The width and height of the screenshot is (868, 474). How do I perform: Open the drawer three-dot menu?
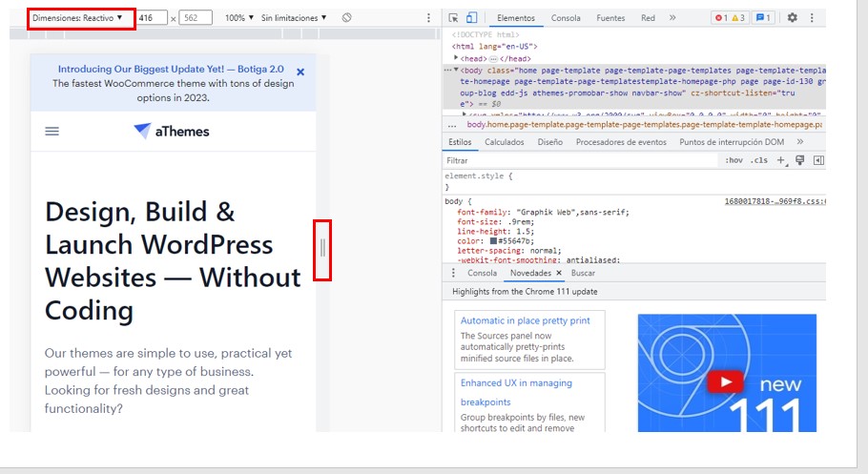(453, 273)
